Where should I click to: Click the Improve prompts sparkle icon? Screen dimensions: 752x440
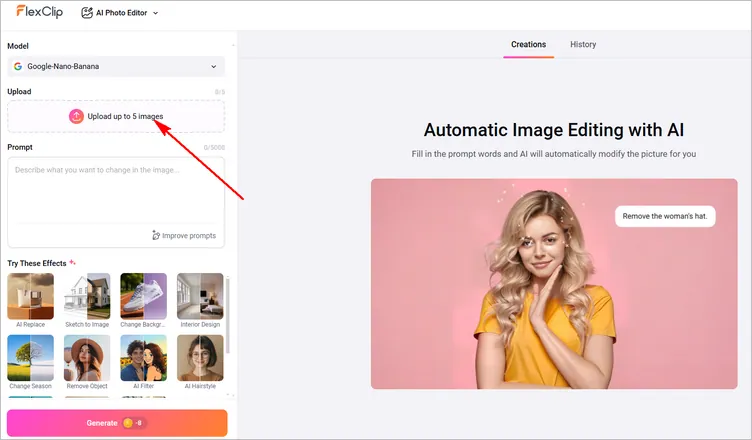156,235
